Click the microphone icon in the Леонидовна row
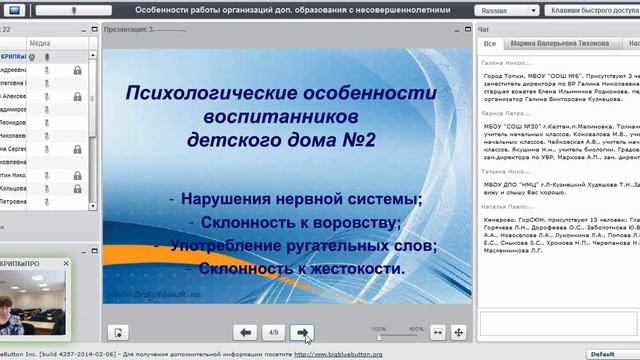 click(x=47, y=123)
